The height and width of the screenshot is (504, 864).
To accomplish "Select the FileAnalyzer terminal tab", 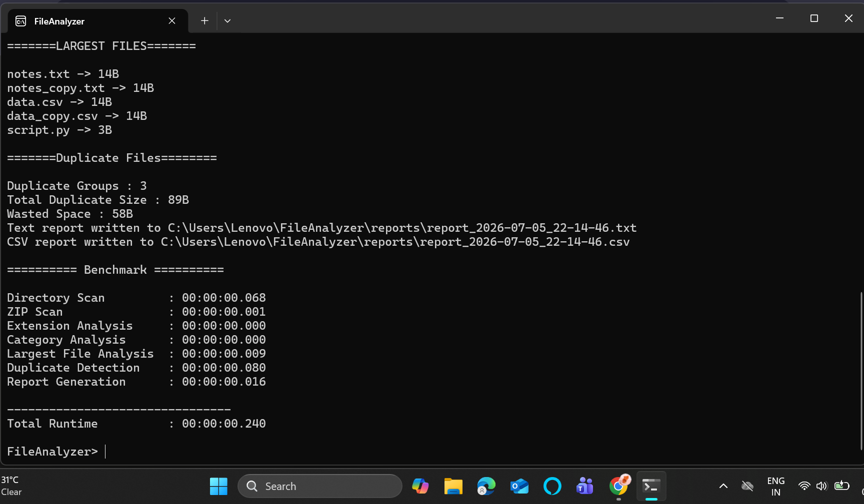I will click(x=98, y=21).
